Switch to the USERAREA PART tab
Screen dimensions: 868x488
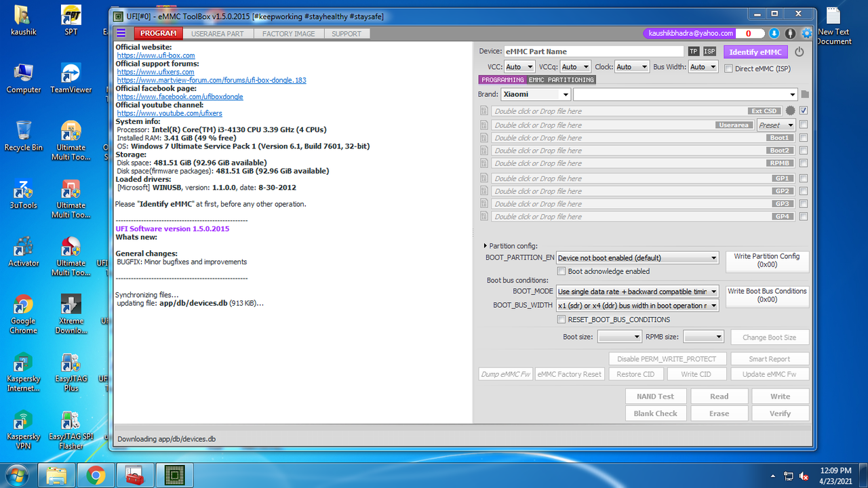coord(217,33)
